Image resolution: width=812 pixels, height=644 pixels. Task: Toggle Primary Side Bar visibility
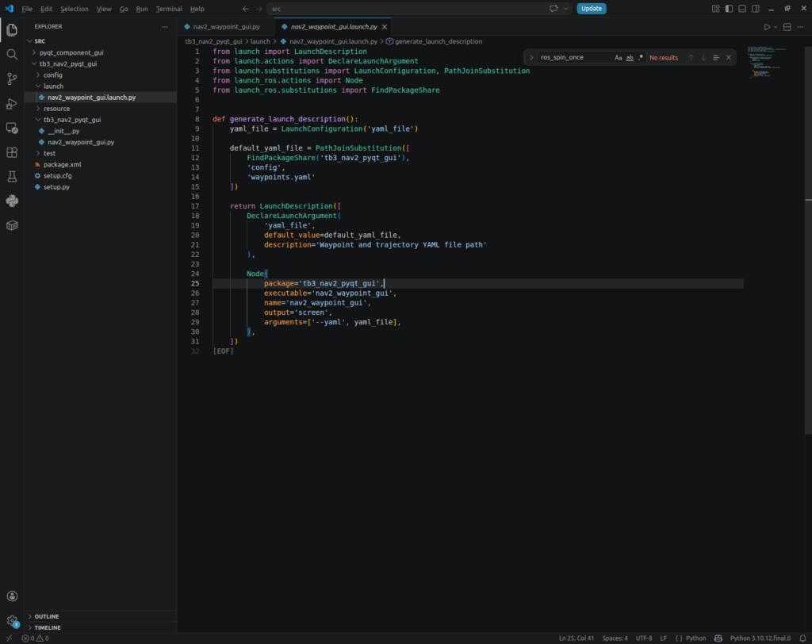pos(730,9)
